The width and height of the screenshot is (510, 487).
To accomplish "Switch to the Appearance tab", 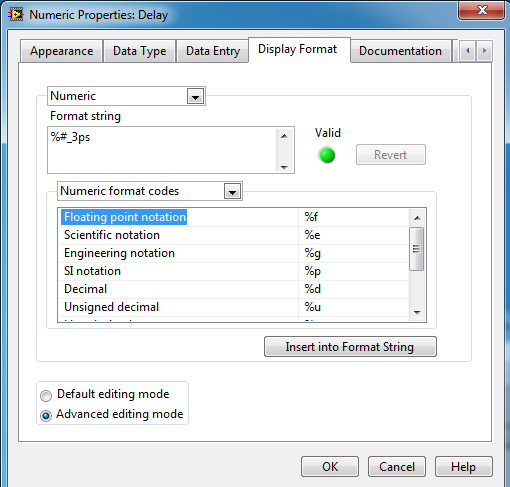I will (x=61, y=51).
